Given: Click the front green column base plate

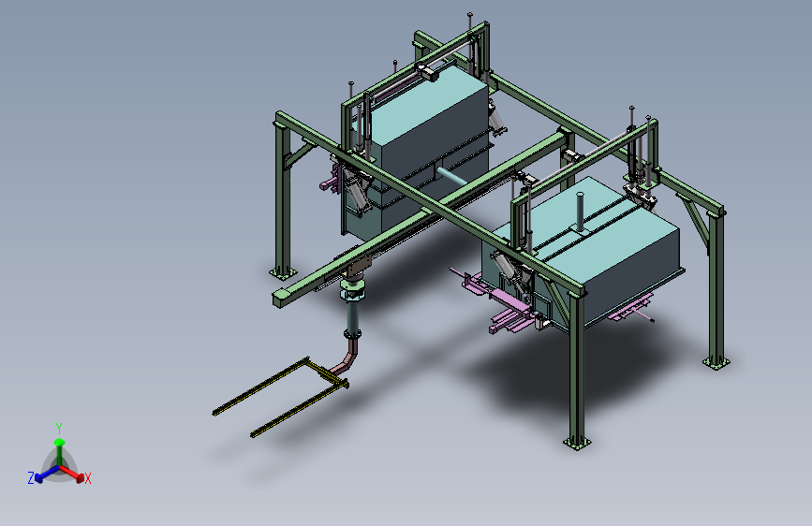Looking at the screenshot, I should 578,443.
